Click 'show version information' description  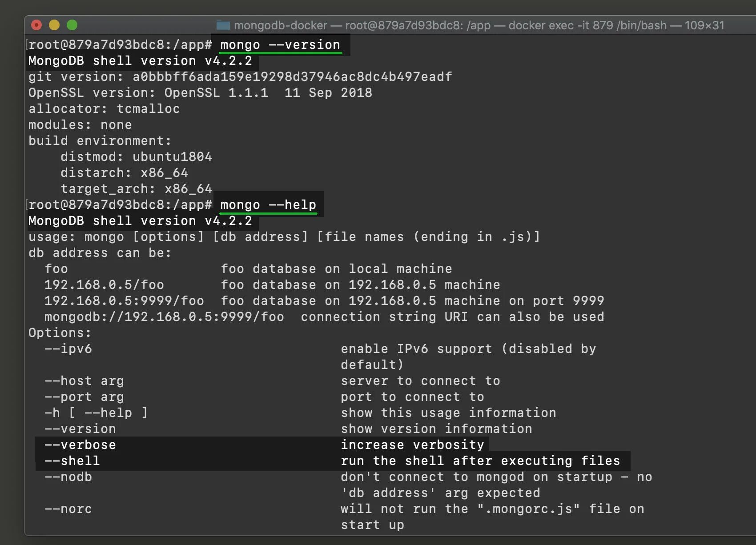(436, 429)
